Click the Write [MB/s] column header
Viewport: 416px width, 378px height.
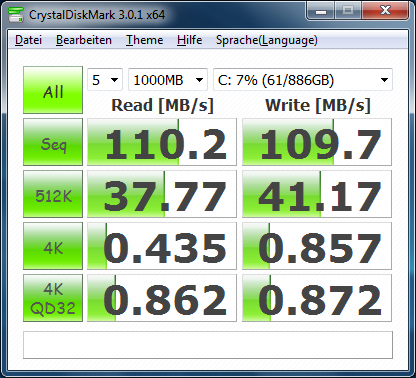point(318,106)
